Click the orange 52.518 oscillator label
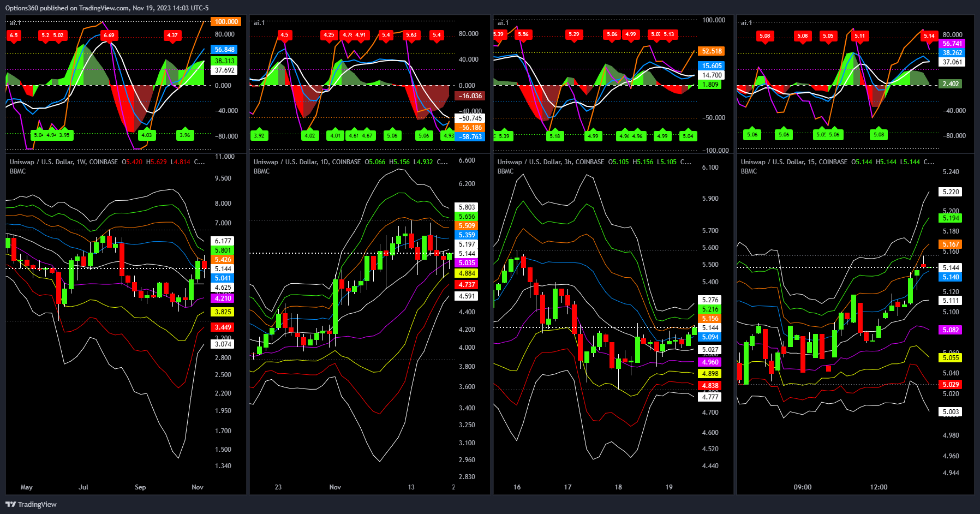980x514 pixels. 712,51
